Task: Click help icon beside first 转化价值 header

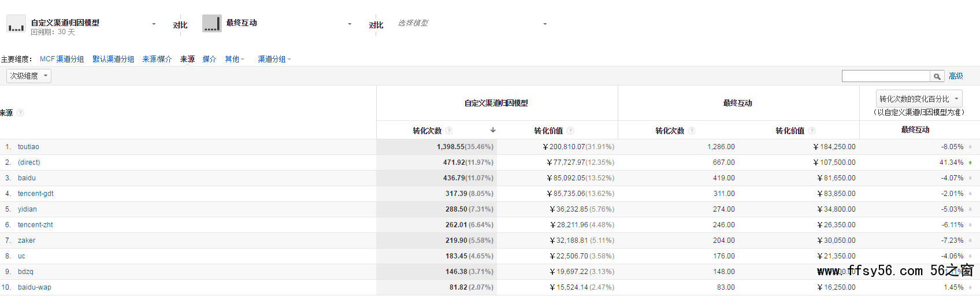Action: [x=570, y=131]
